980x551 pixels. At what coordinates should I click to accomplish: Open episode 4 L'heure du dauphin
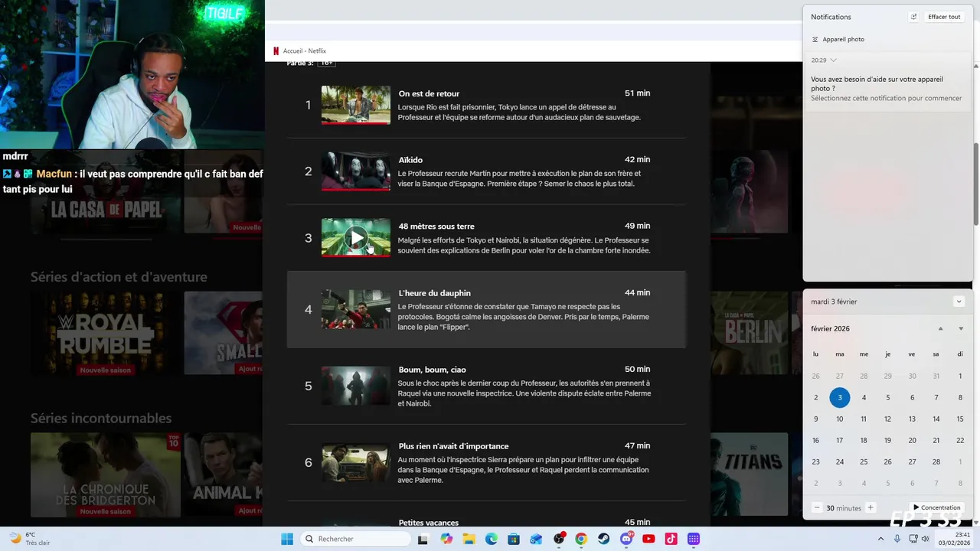pyautogui.click(x=486, y=309)
